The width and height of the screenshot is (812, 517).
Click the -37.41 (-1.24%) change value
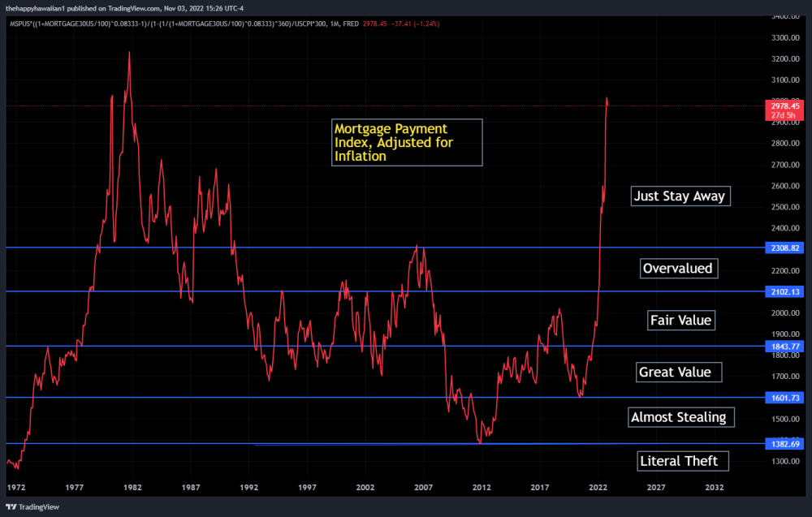pos(415,24)
